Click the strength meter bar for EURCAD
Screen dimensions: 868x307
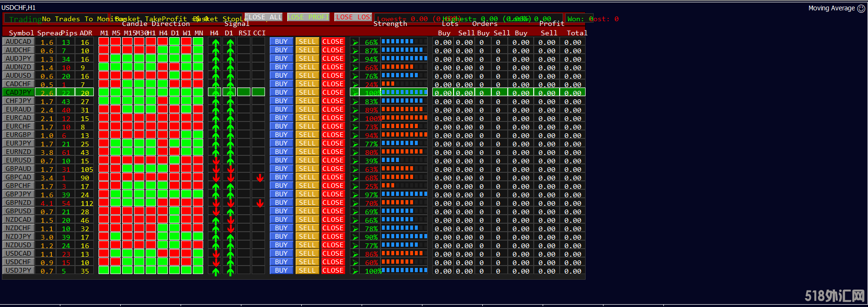click(x=404, y=118)
